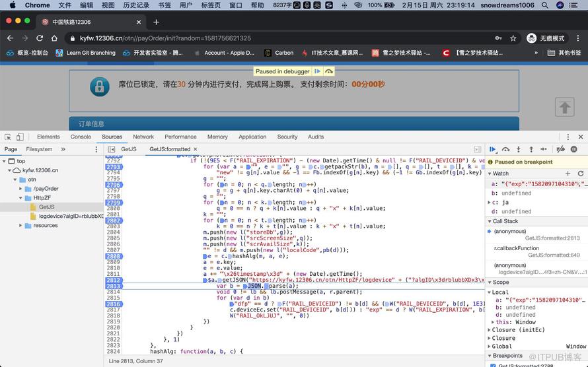Switch to Console tab
This screenshot has width=588, height=367.
(x=81, y=137)
